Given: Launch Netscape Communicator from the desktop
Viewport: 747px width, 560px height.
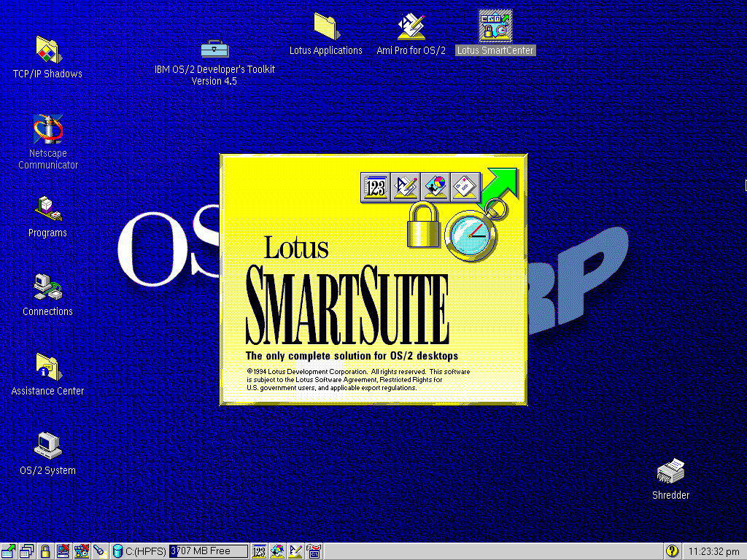Looking at the screenshot, I should (x=47, y=129).
